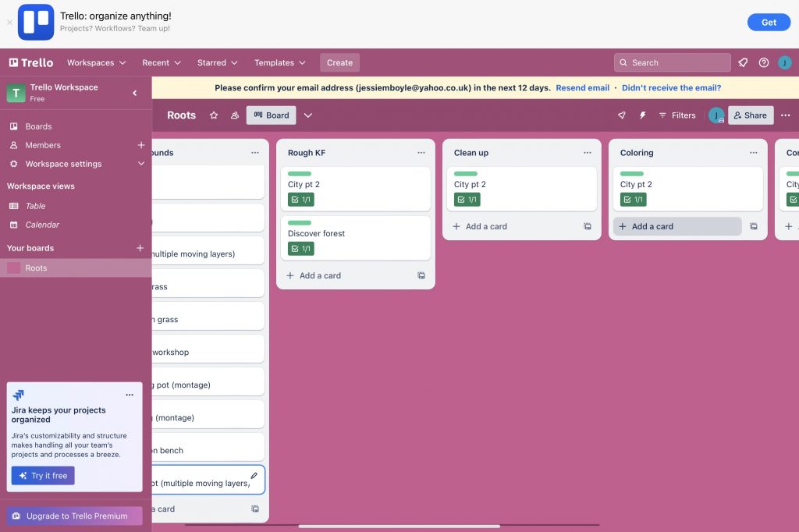Click the Create button

(x=340, y=62)
